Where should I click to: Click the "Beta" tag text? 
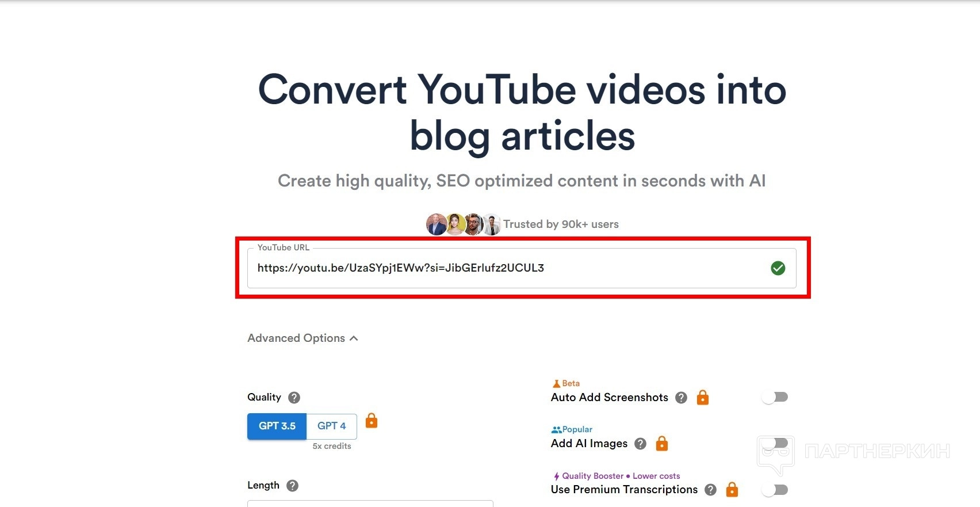point(571,383)
